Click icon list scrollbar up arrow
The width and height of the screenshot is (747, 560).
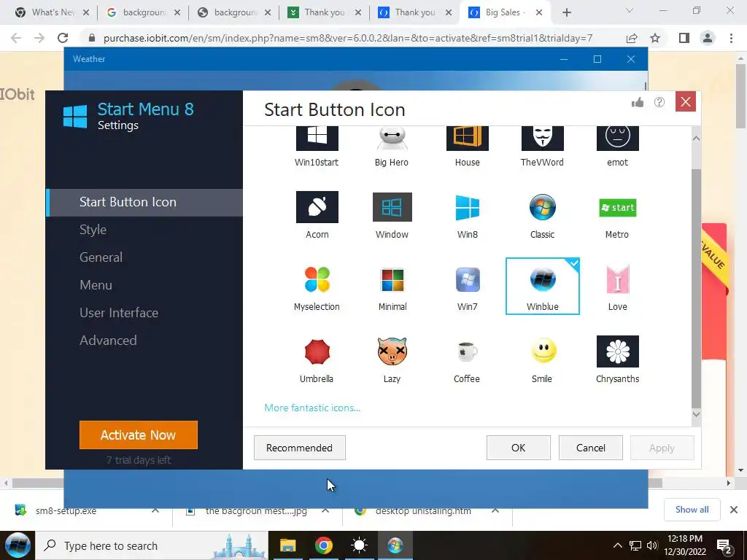click(x=696, y=139)
